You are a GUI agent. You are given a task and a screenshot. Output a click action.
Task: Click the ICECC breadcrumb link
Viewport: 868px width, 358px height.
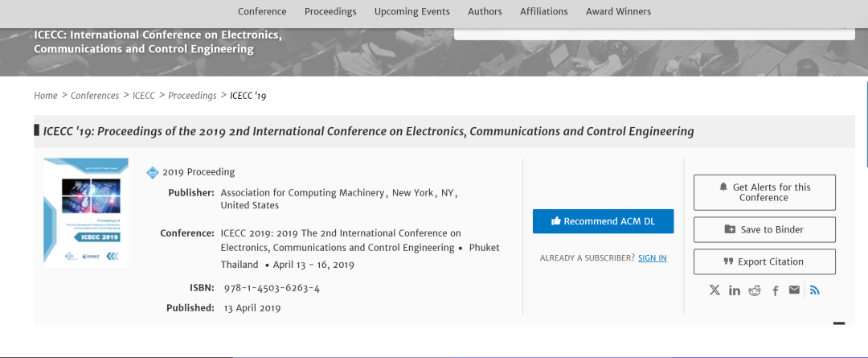pyautogui.click(x=143, y=95)
